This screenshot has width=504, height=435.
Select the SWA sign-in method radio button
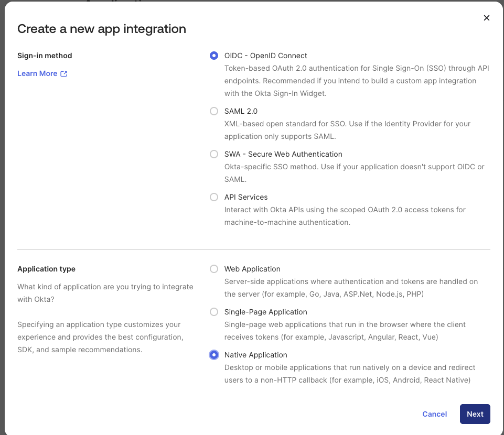[x=214, y=154]
